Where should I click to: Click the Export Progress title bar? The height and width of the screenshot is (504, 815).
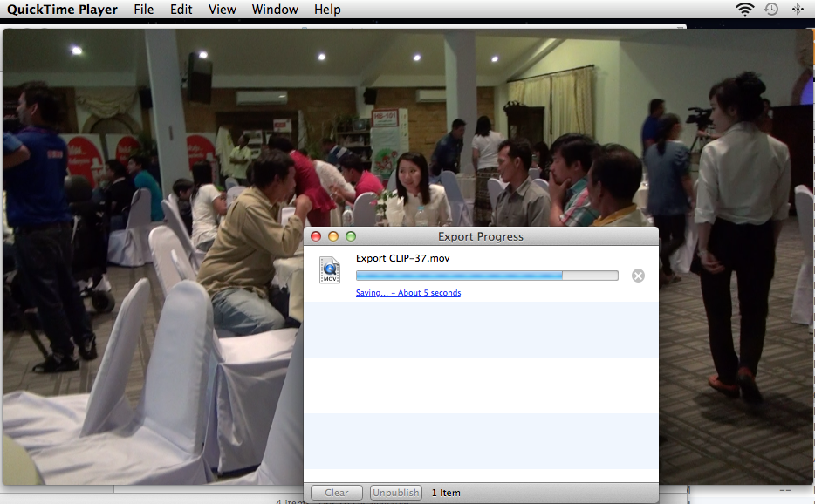point(481,236)
